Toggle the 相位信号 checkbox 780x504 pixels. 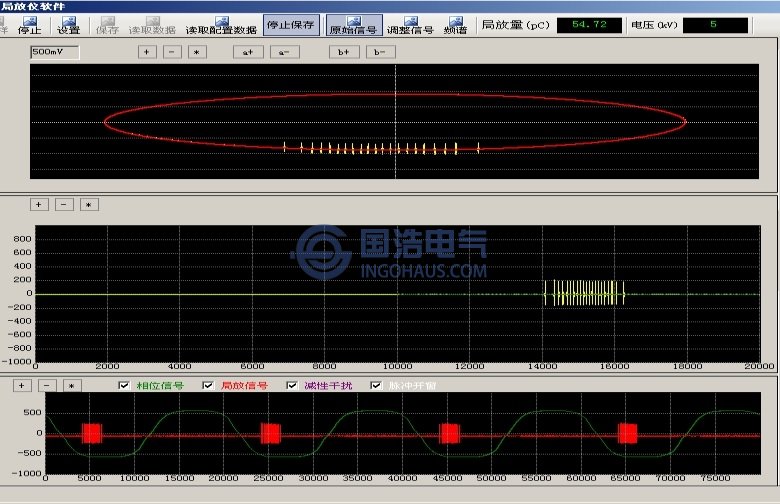[124, 385]
